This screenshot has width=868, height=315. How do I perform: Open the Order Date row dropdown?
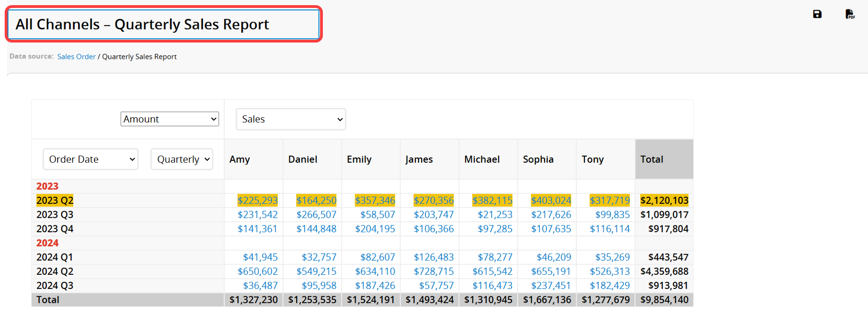90,159
